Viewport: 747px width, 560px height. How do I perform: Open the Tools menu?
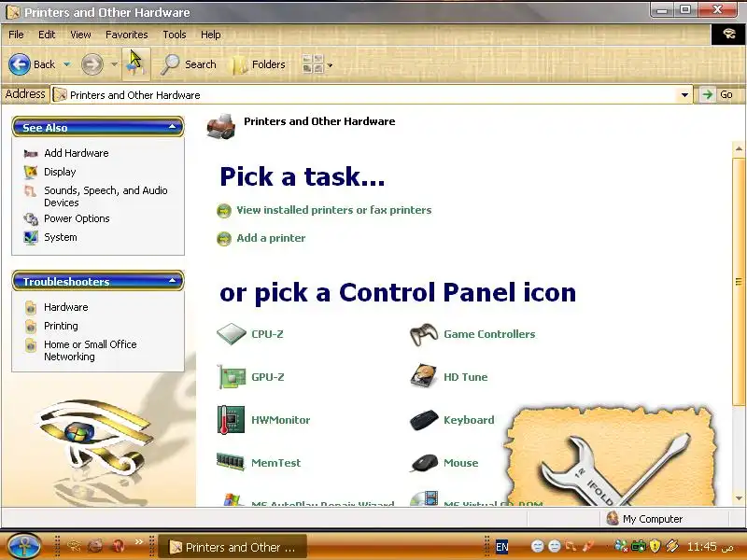pyautogui.click(x=175, y=35)
